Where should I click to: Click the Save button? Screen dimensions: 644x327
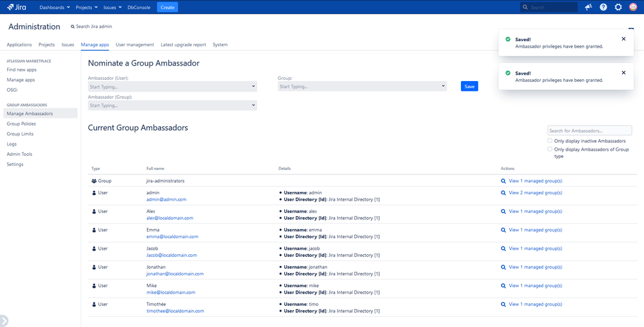469,86
